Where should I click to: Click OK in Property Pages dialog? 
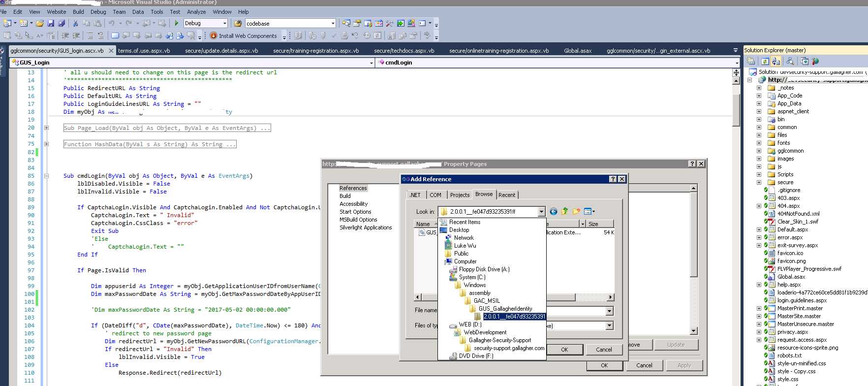pyautogui.click(x=604, y=365)
